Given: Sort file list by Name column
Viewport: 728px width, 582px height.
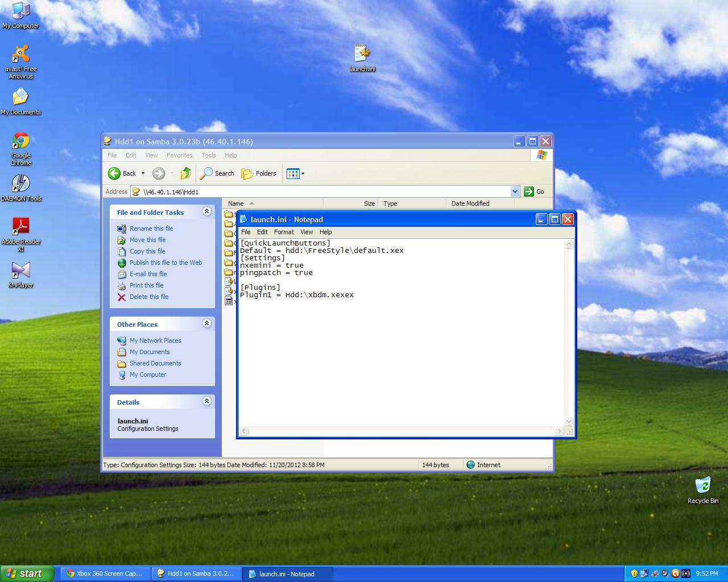Looking at the screenshot, I should (272, 203).
